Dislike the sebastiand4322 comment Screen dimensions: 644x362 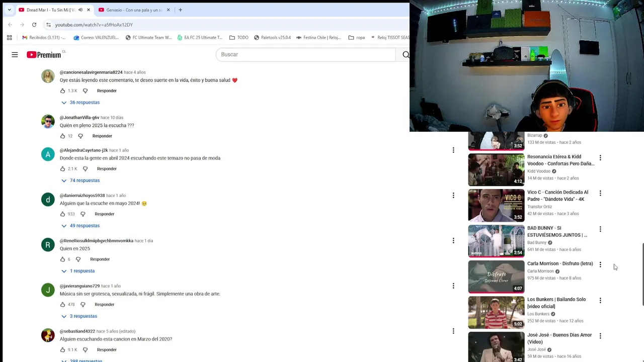point(85,350)
